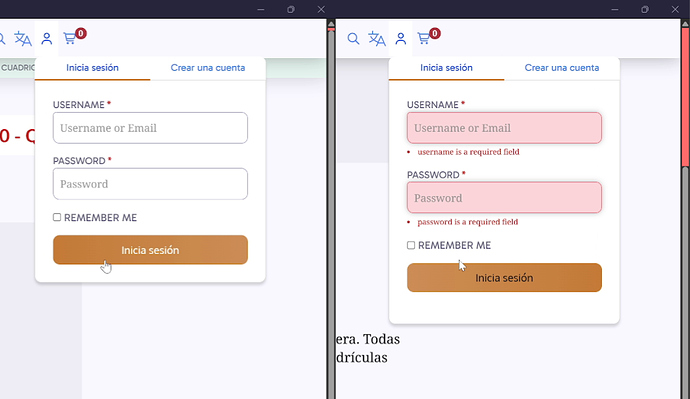Open the translate language icon in left window
Viewport: 690px width, 399px height.
pyautogui.click(x=23, y=39)
